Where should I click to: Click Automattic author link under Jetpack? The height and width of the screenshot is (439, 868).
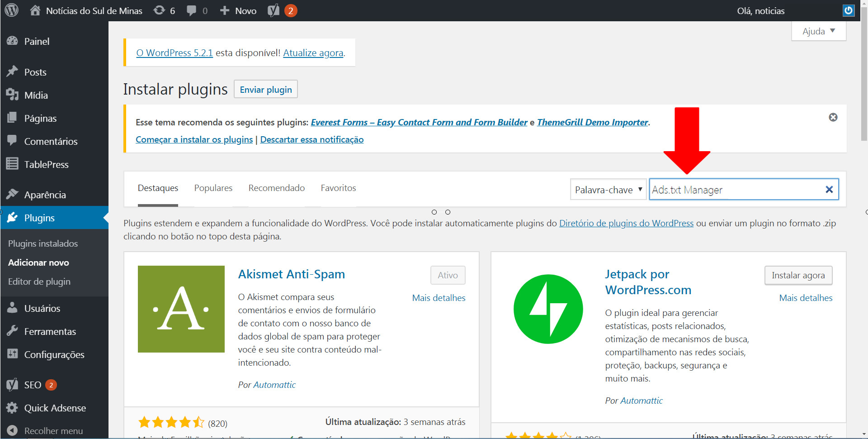(x=642, y=401)
